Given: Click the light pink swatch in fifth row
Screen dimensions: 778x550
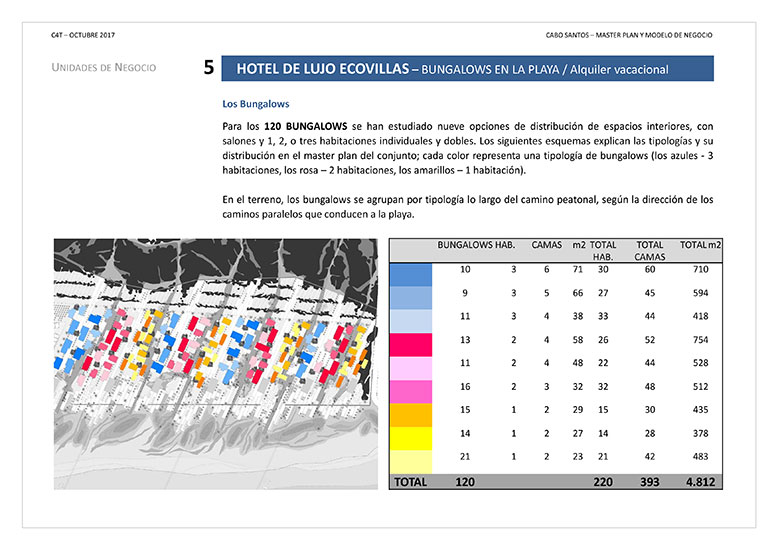Looking at the screenshot, I should point(410,368).
